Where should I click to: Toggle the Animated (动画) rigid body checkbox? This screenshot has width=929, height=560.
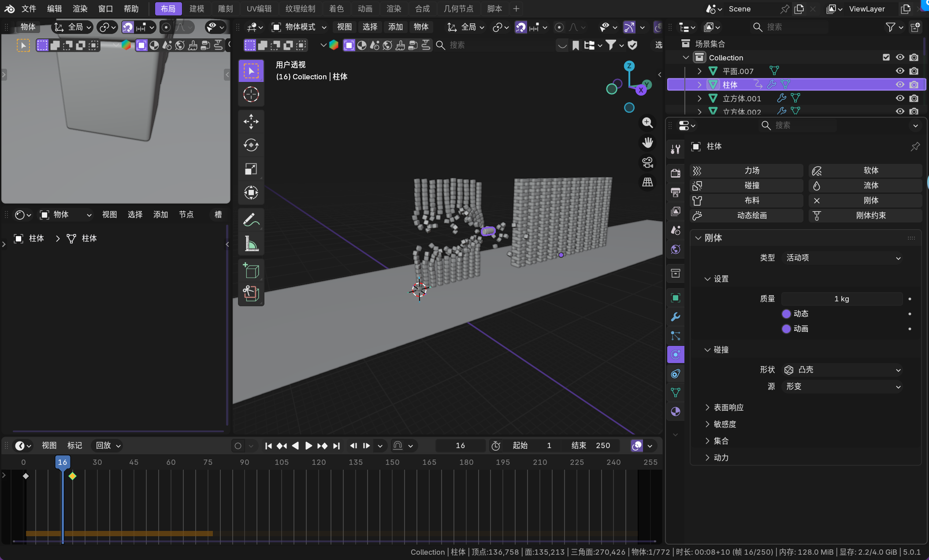786,329
